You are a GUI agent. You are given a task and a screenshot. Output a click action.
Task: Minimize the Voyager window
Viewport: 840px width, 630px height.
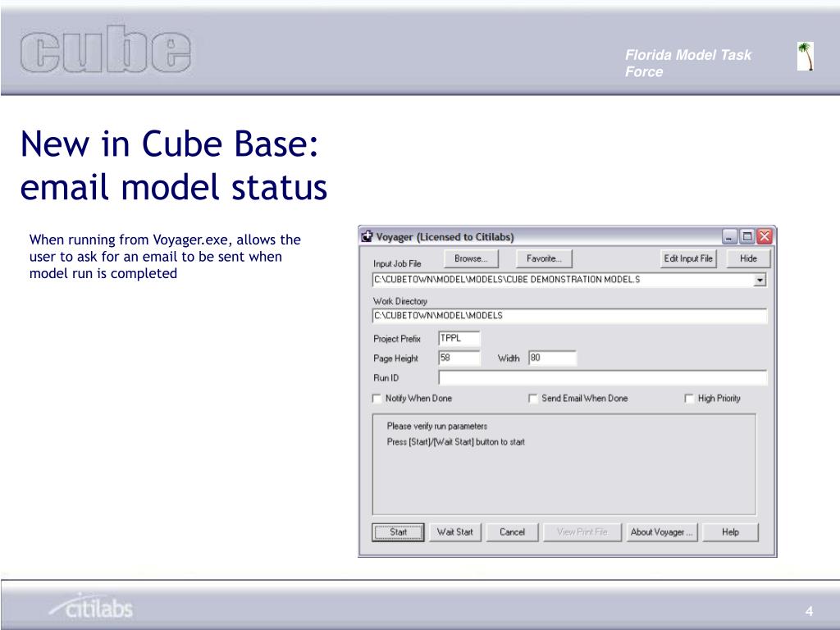point(729,236)
